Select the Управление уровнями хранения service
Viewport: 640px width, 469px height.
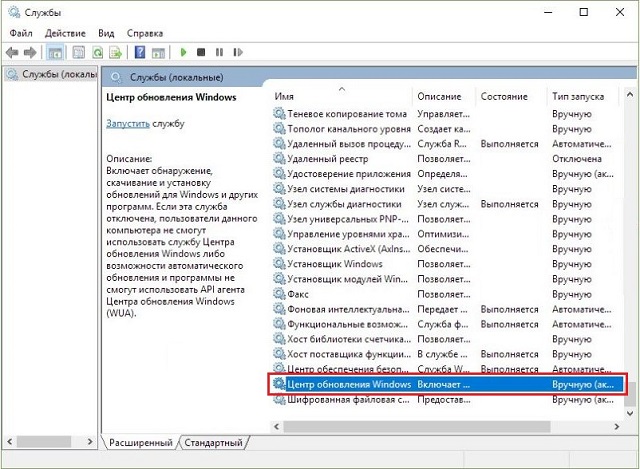click(x=447, y=234)
